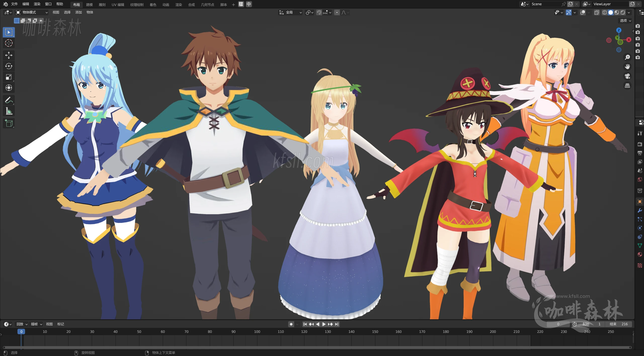
Task: Click the 结束 end frame 216 field
Action: click(x=619, y=324)
